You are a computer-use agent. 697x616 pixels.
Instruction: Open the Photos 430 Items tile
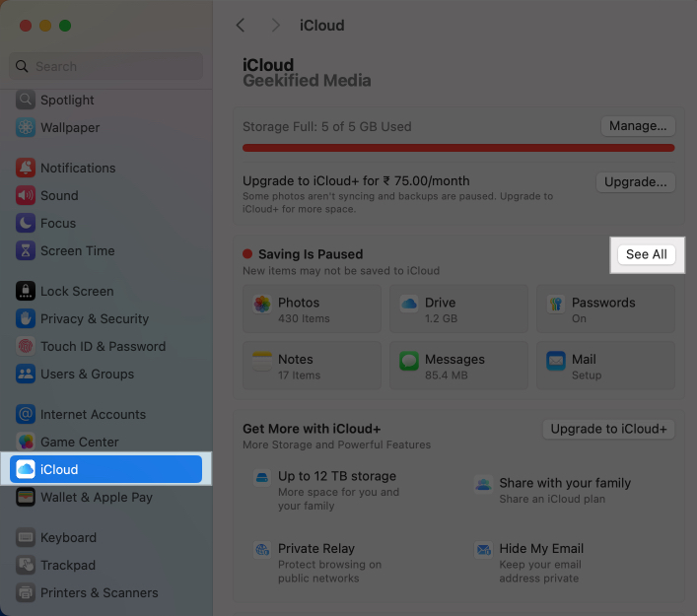tap(312, 308)
